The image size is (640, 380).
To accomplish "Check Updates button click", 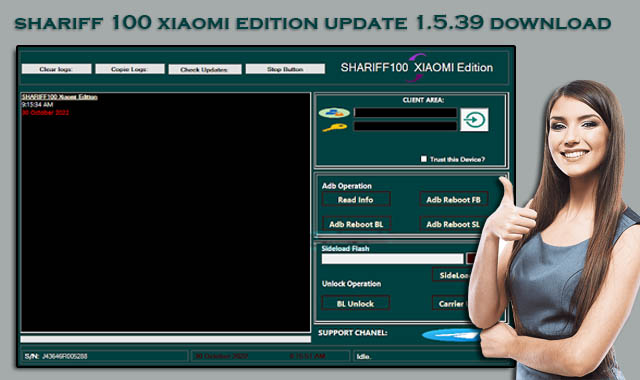I will (x=204, y=69).
